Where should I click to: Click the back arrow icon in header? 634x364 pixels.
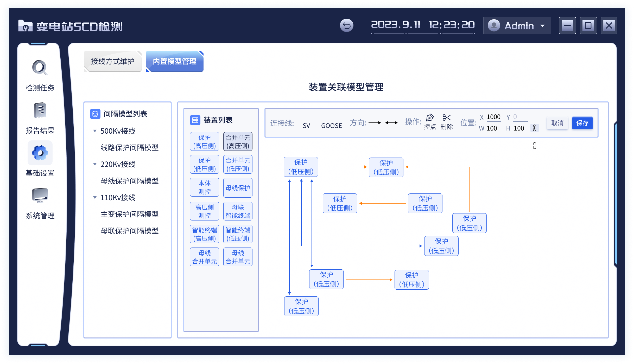coord(346,25)
